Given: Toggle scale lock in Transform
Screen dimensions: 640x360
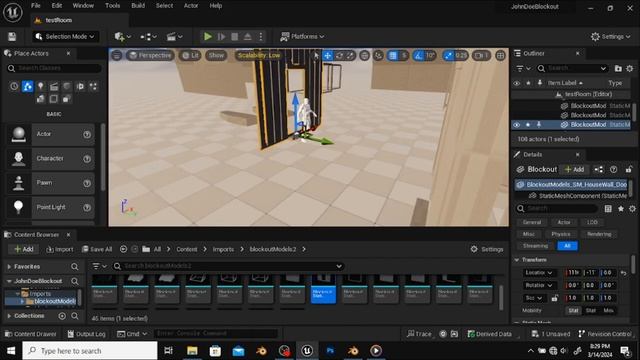Looking at the screenshot, I should tap(554, 298).
